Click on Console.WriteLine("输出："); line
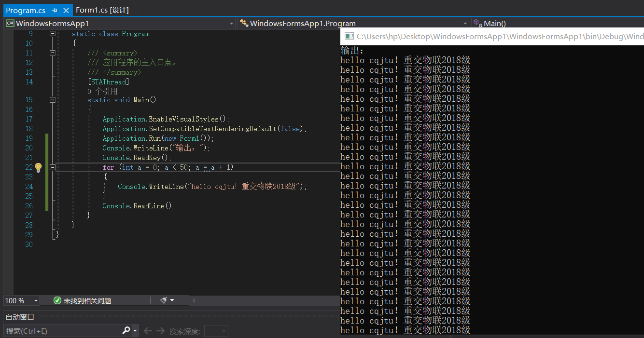Image resolution: width=644 pixels, height=338 pixels. (156, 148)
